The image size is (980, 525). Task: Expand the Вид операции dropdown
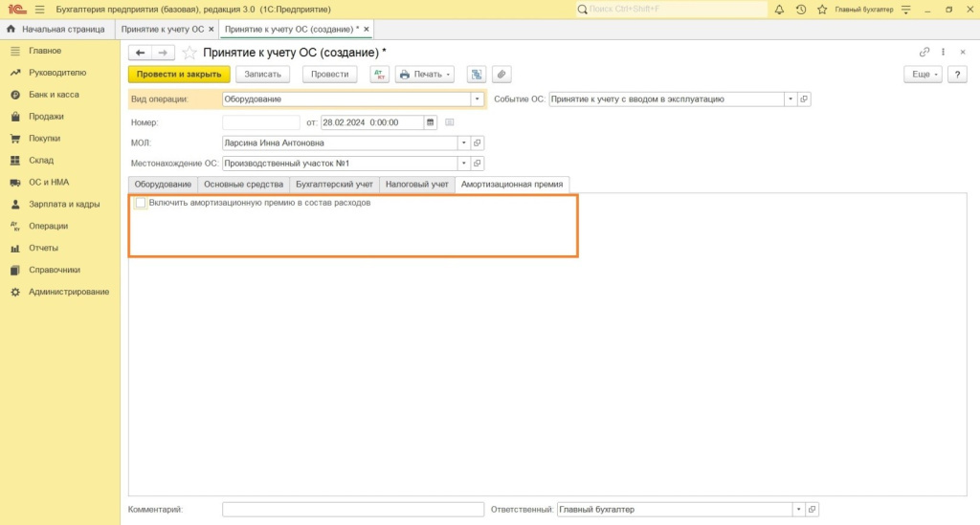(476, 98)
